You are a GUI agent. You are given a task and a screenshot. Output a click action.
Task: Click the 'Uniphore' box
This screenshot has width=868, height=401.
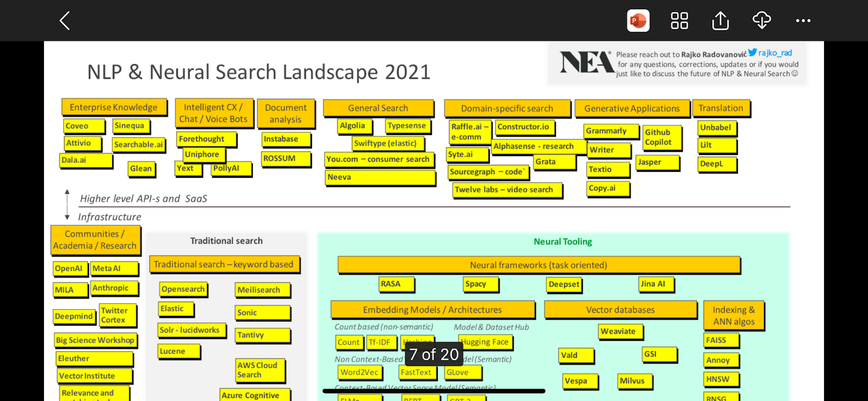click(x=203, y=154)
